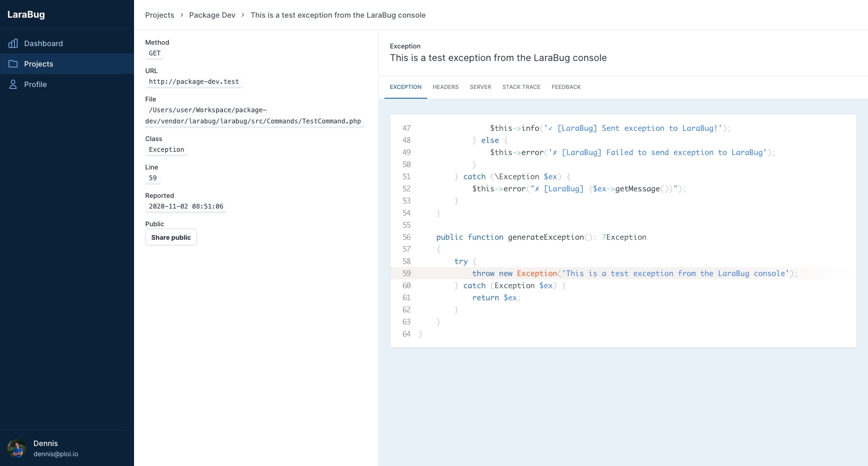Switch to the HEADERS tab
This screenshot has height=466, width=868.
445,87
